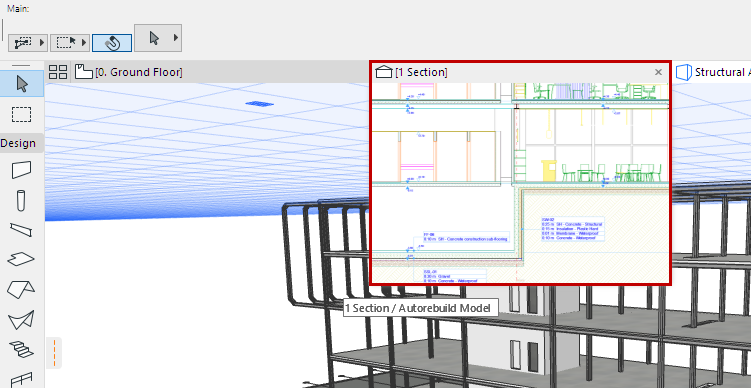Image resolution: width=751 pixels, height=388 pixels.
Task: Expand the arrow pointer options flyout
Action: [x=176, y=37]
